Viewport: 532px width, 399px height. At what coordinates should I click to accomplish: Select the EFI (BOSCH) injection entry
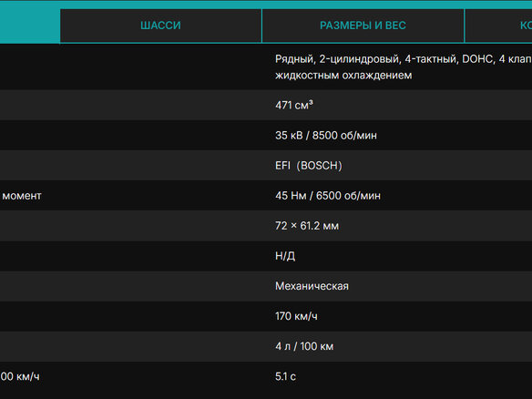pyautogui.click(x=309, y=166)
